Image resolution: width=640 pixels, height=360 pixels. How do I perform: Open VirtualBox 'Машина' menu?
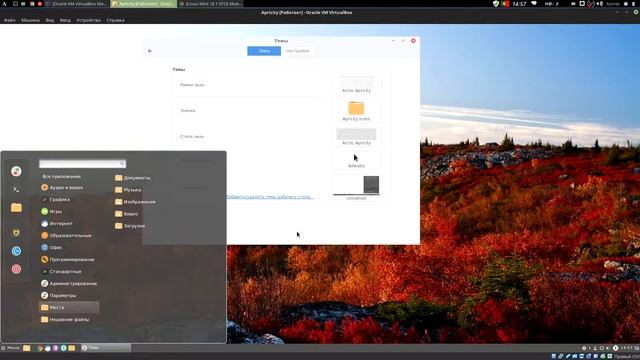pyautogui.click(x=30, y=20)
